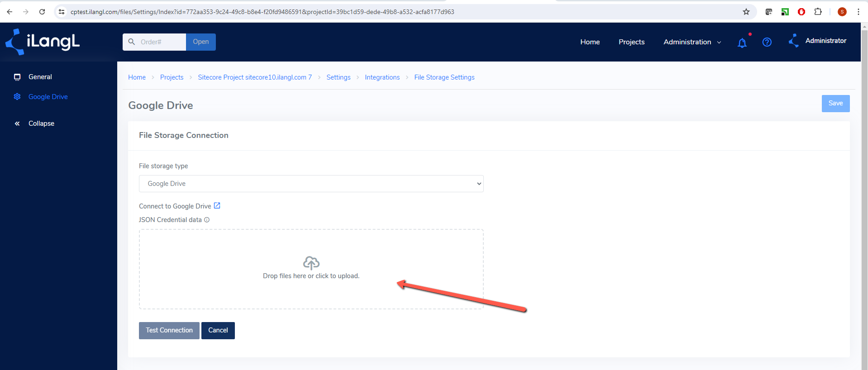Open the external link icon beside Connect to Google Drive

[217, 206]
